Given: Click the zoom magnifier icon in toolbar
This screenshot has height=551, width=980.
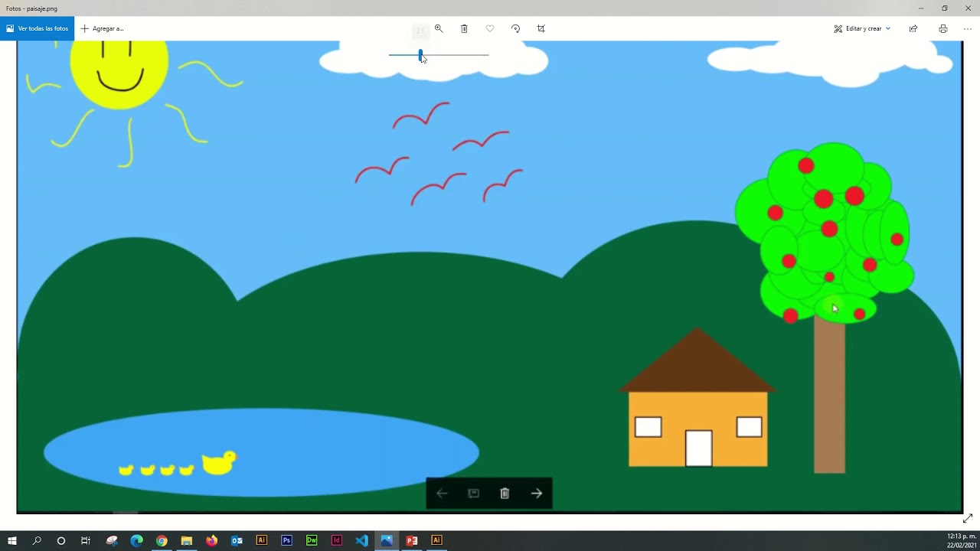Looking at the screenshot, I should pos(439,28).
